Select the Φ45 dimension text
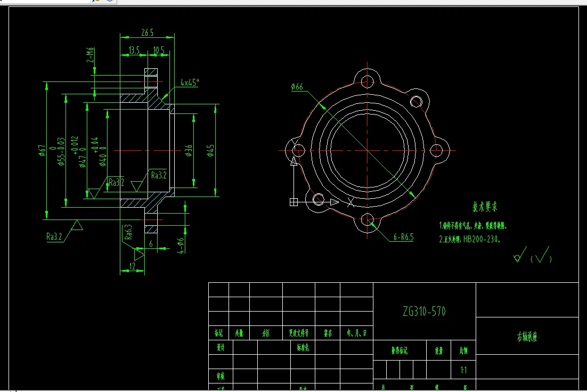Image resolution: width=587 pixels, height=392 pixels. [x=210, y=151]
